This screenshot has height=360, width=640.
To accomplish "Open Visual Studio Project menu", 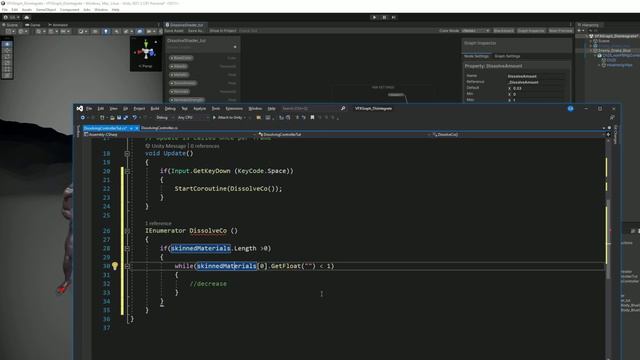I will (139, 109).
